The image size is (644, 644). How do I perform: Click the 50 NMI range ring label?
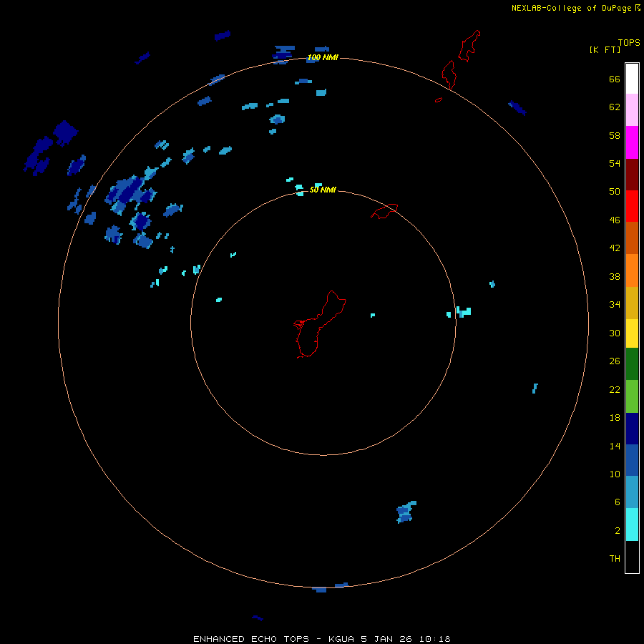(x=323, y=190)
